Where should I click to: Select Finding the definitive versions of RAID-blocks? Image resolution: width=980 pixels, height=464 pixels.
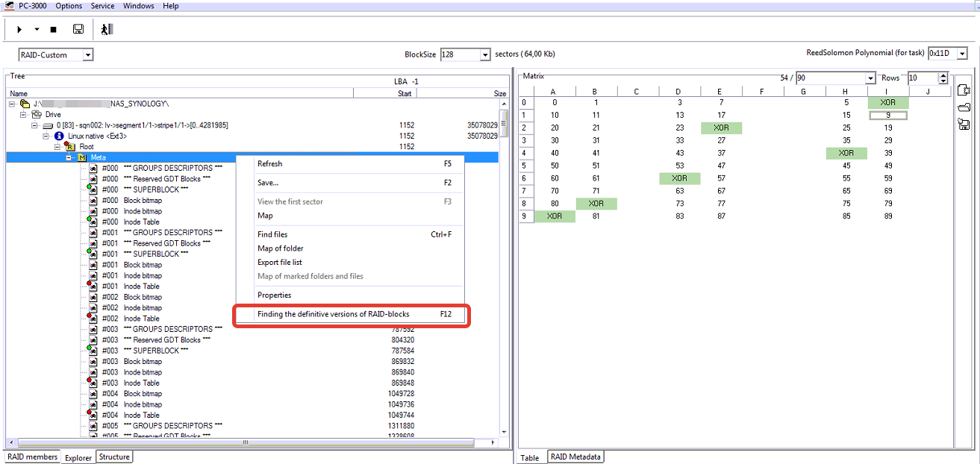(350, 315)
